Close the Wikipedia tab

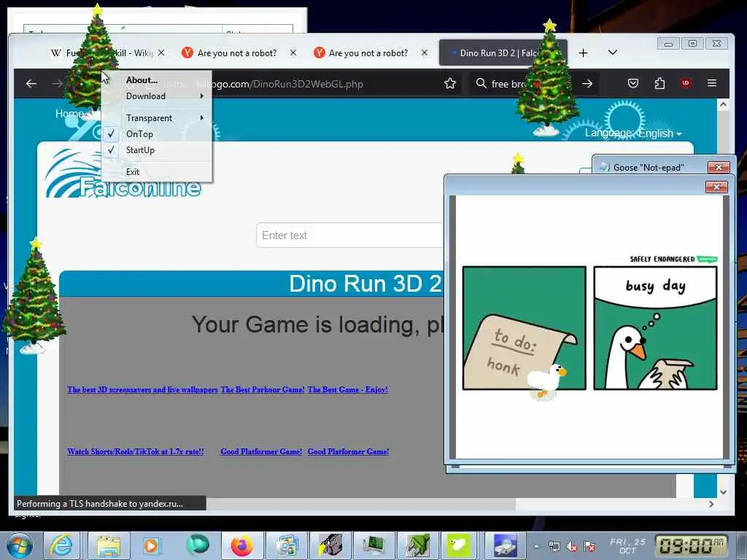[161, 52]
